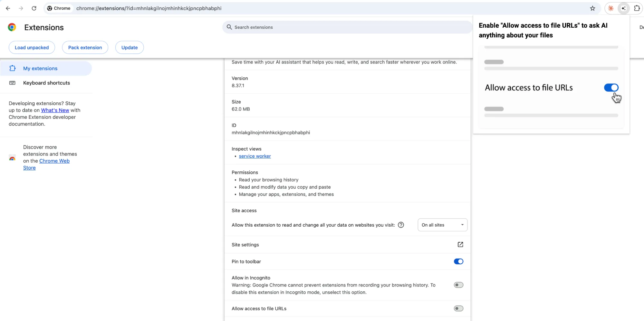
Task: Click the Update button
Action: coord(130,47)
